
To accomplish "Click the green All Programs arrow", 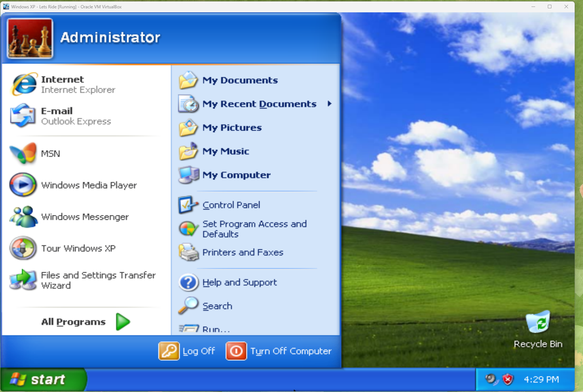I will [x=123, y=322].
